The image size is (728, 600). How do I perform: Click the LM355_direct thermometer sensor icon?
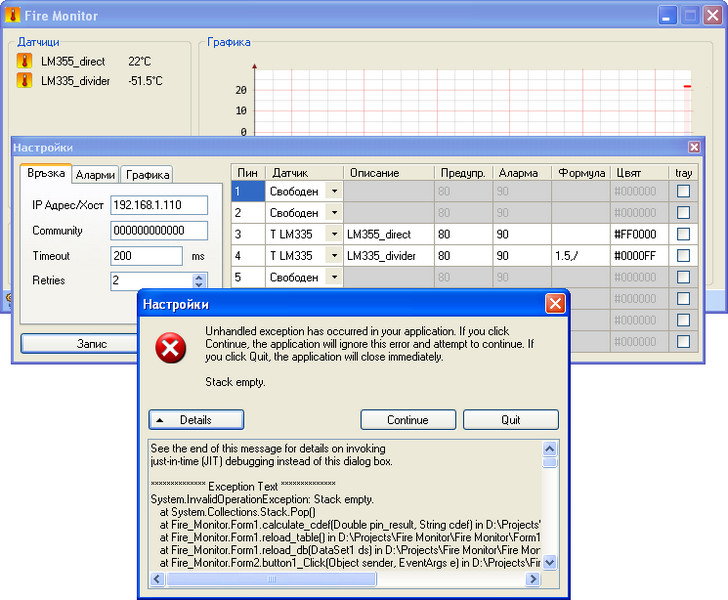(24, 61)
